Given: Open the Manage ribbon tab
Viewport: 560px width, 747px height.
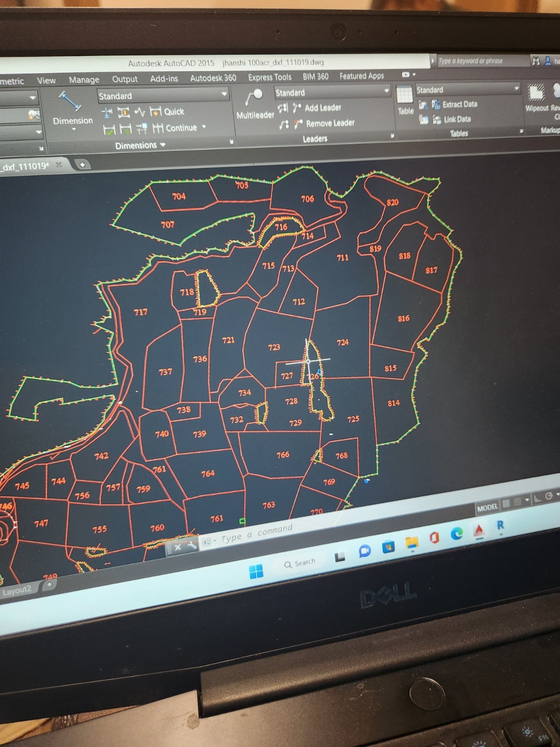Looking at the screenshot, I should (84, 80).
